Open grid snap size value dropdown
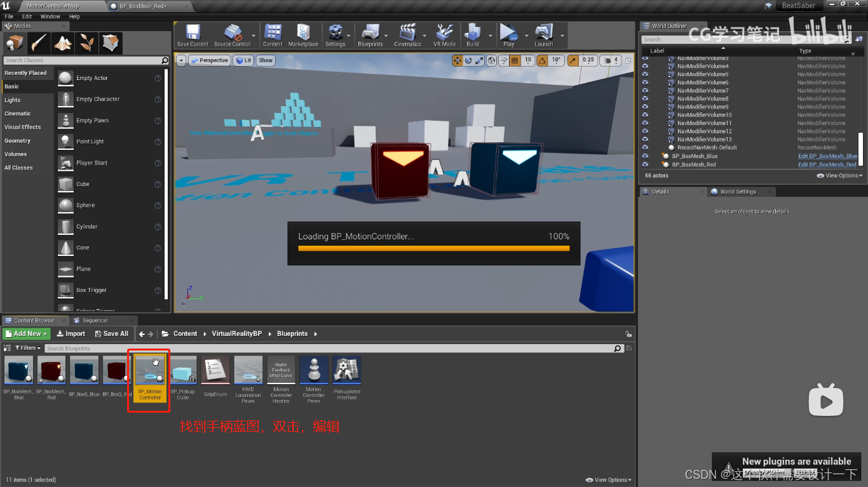Screen dimensions: 868x487 pyautogui.click(x=527, y=60)
